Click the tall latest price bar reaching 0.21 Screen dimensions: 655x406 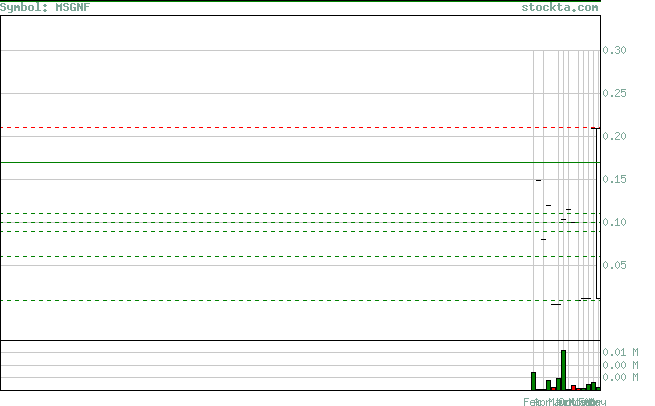(x=598, y=213)
